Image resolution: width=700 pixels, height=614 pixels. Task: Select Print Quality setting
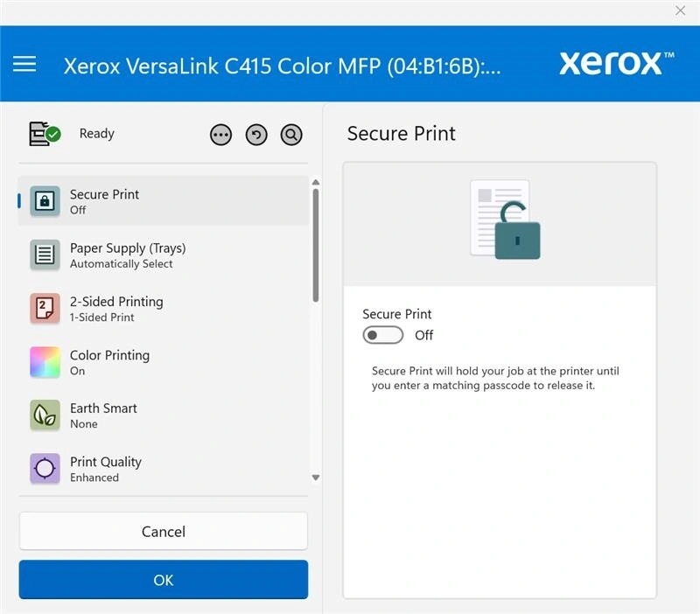coord(164,469)
